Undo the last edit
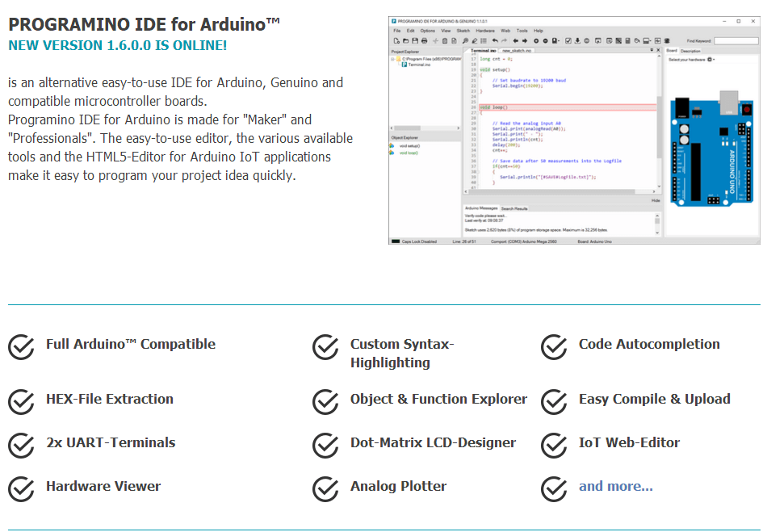The image size is (767, 532). [x=493, y=40]
